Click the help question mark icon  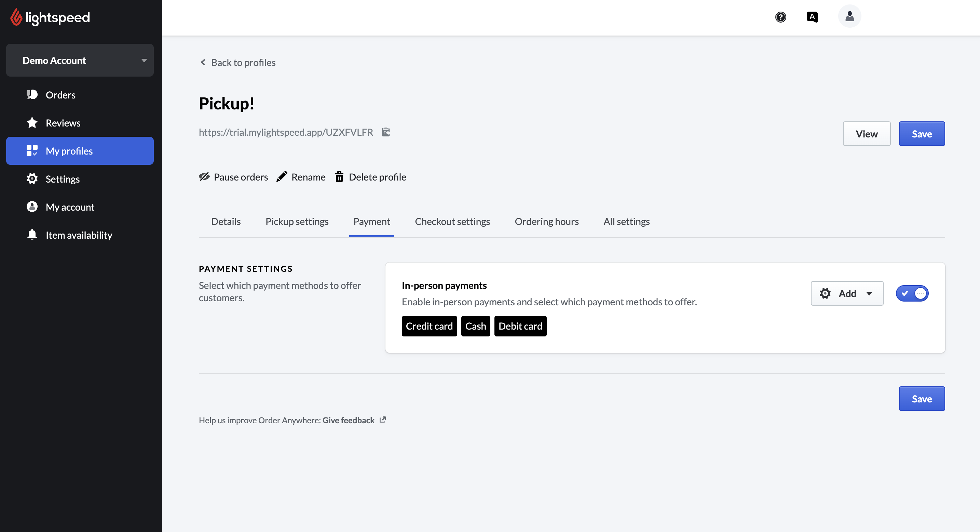click(780, 17)
